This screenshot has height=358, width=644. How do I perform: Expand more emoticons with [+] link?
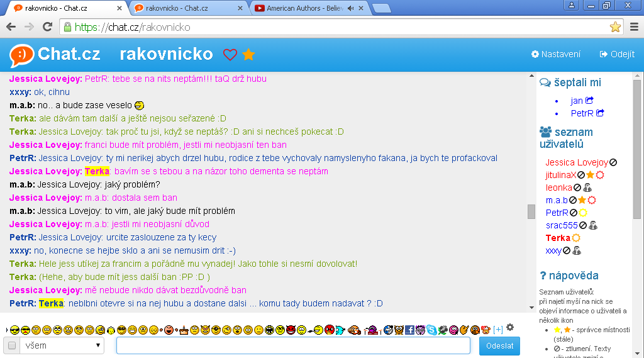click(498, 330)
